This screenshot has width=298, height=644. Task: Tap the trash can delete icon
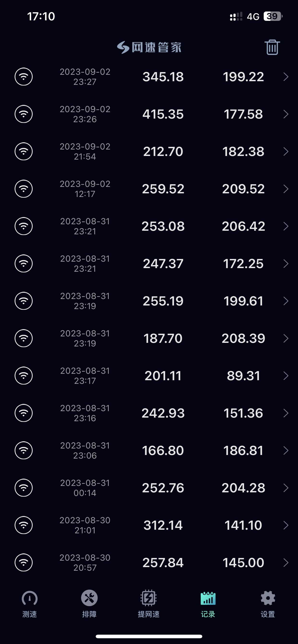tap(272, 47)
